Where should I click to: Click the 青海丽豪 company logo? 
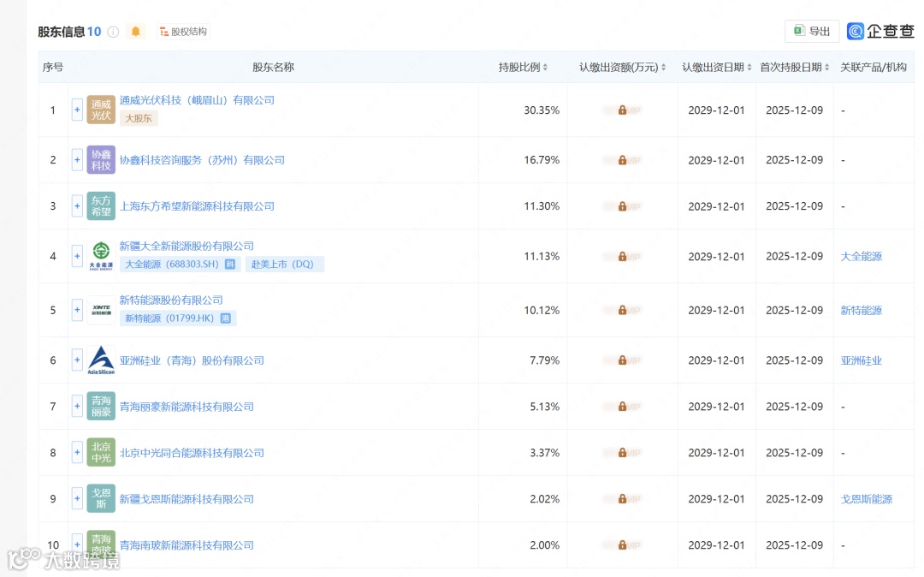click(x=101, y=406)
